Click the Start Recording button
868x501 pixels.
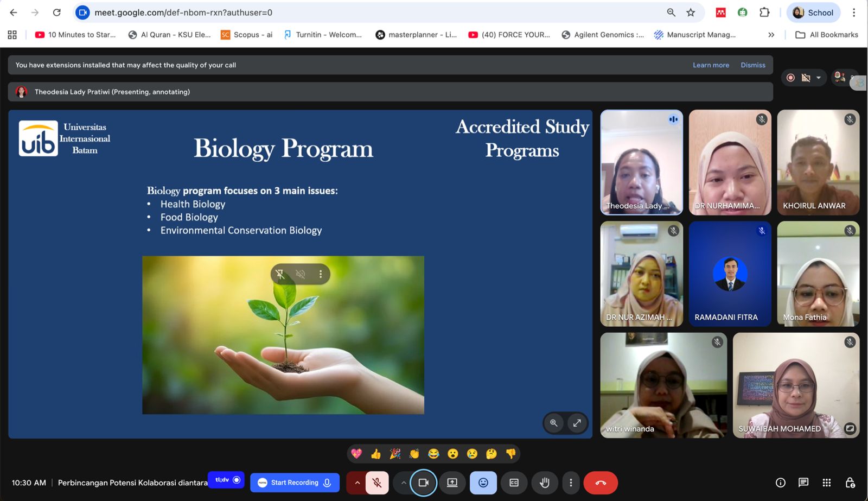295,483
